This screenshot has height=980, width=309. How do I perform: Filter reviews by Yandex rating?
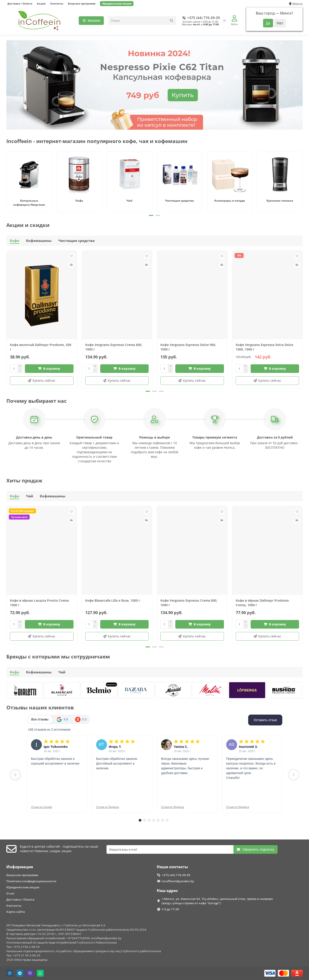click(x=81, y=719)
